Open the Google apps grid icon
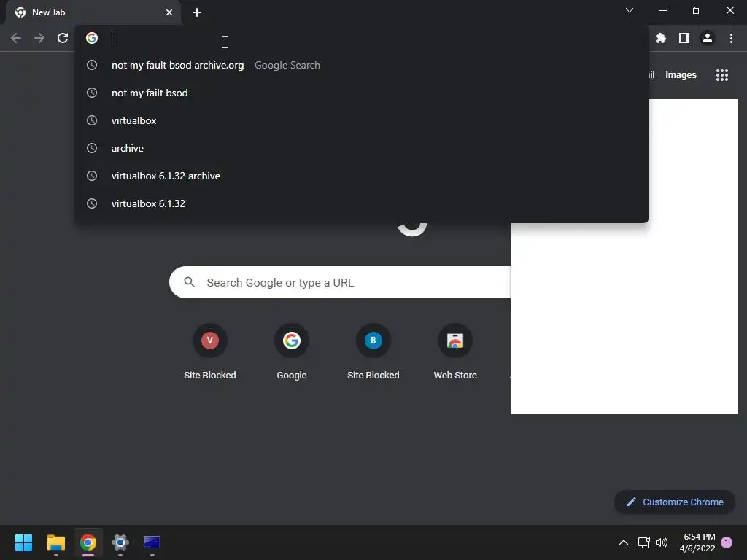The width and height of the screenshot is (747, 560). 721,75
